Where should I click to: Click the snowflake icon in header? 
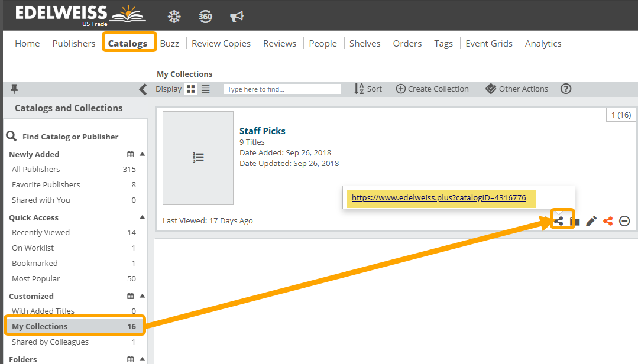174,16
